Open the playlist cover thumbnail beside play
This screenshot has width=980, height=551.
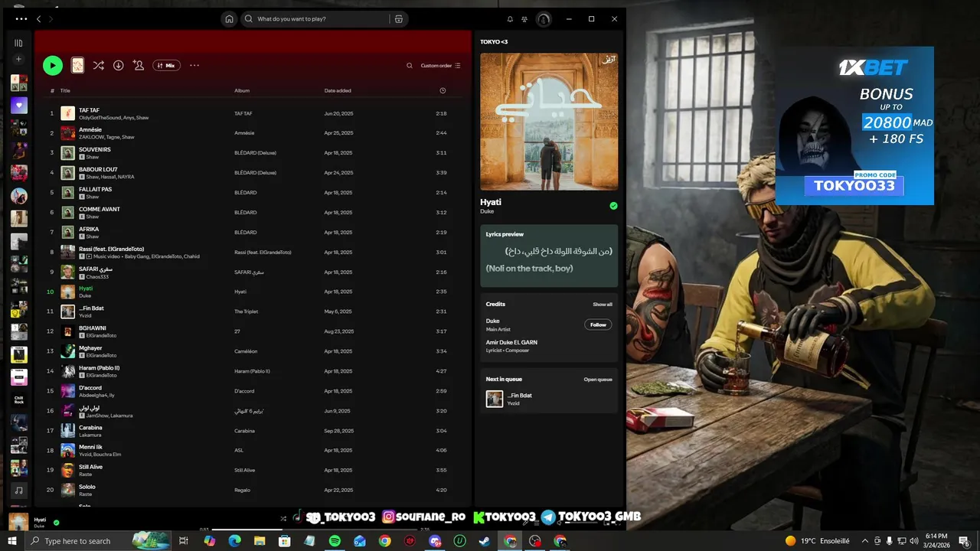(77, 66)
